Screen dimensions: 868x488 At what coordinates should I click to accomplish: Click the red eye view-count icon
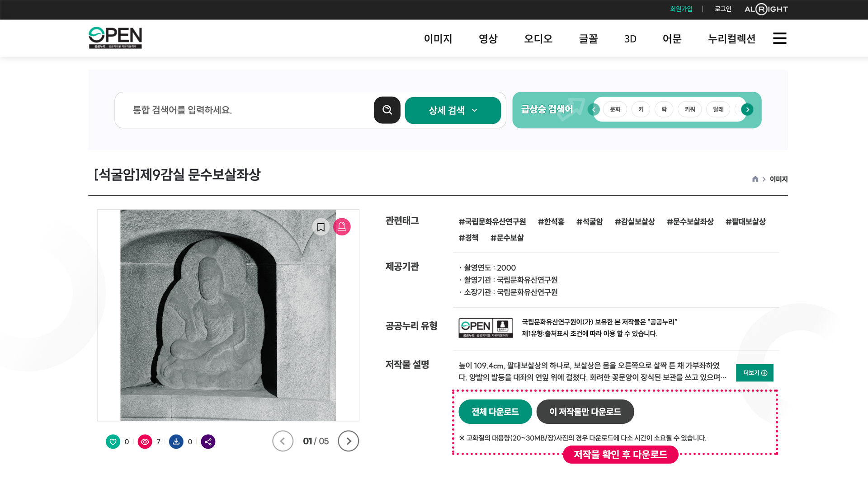pos(145,441)
